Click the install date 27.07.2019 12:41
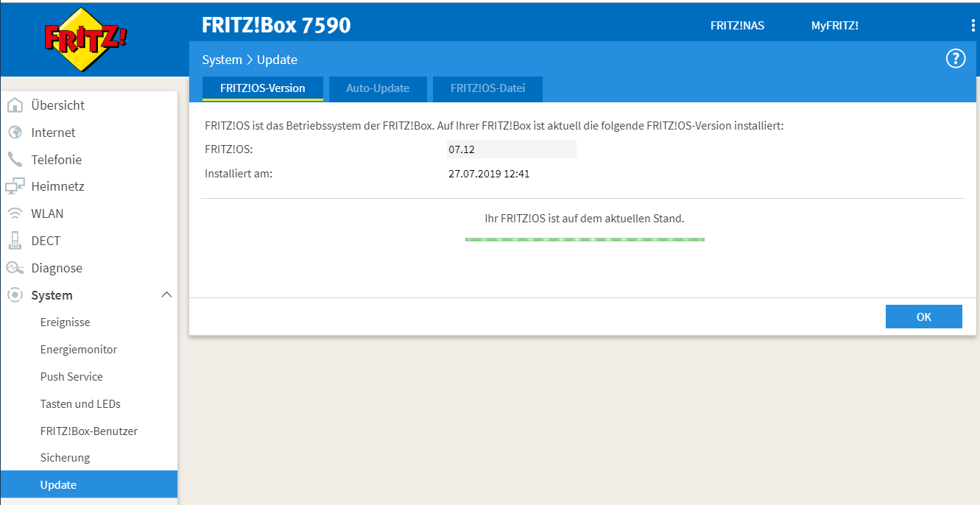The height and width of the screenshot is (505, 980). (x=489, y=174)
